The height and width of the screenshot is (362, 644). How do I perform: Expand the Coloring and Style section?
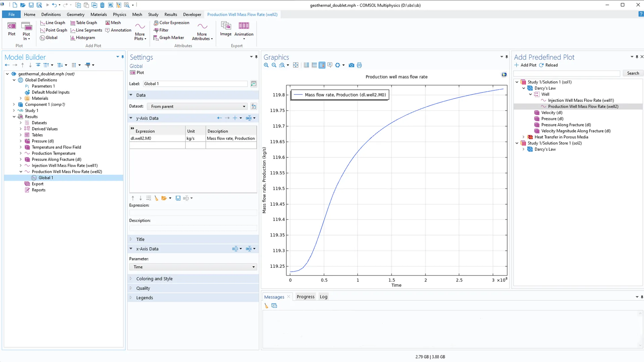(154, 279)
